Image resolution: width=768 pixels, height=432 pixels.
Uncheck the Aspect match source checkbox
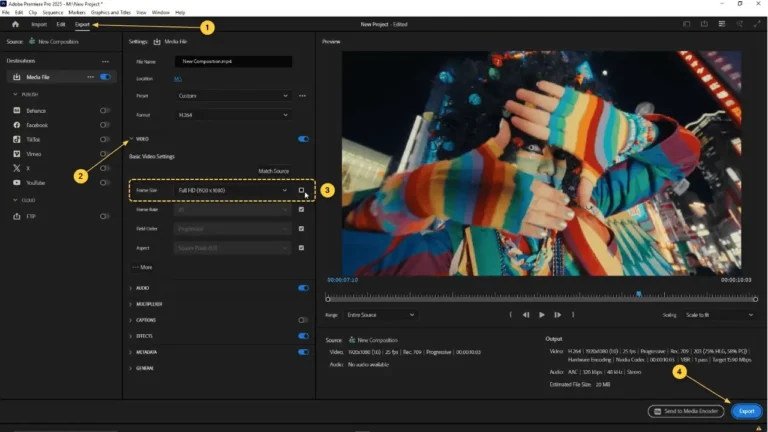[301, 248]
